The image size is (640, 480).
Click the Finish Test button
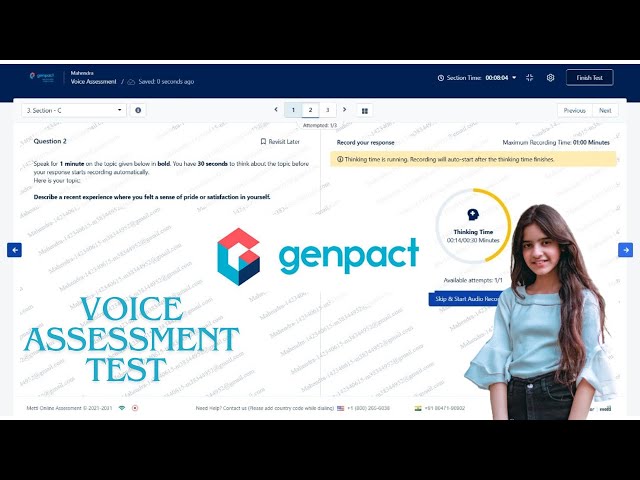(589, 78)
